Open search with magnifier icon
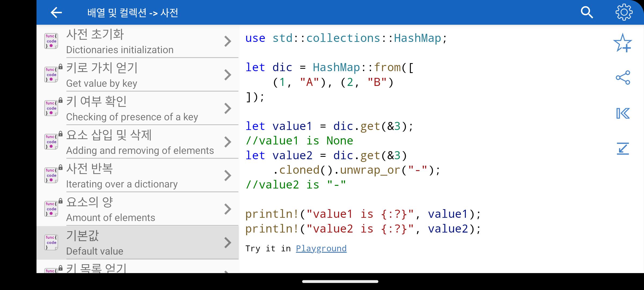Screen dimensions: 644x290 (587, 13)
